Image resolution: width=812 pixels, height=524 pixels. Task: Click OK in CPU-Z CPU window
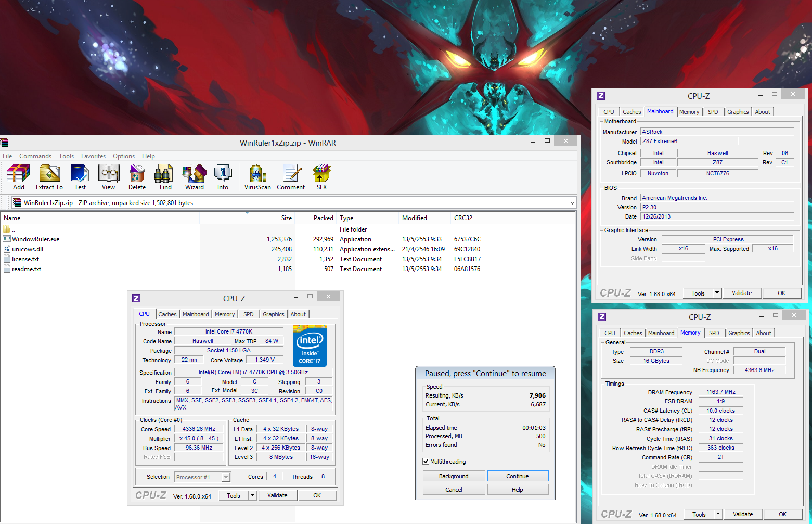coord(317,495)
